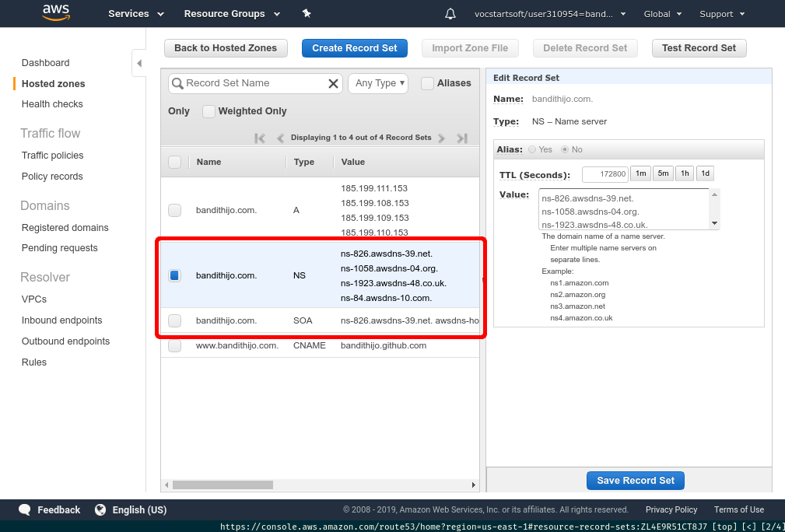Click the Save Record Set button
785x532 pixels.
pos(636,481)
